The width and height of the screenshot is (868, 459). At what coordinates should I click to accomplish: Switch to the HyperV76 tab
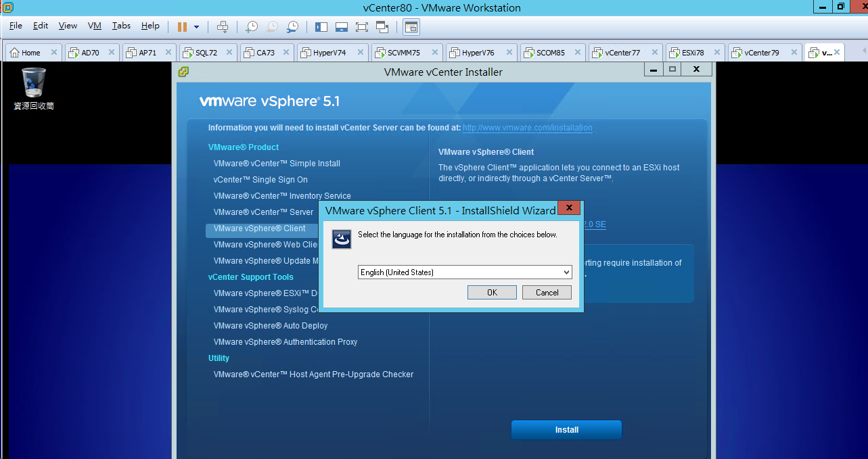[478, 53]
